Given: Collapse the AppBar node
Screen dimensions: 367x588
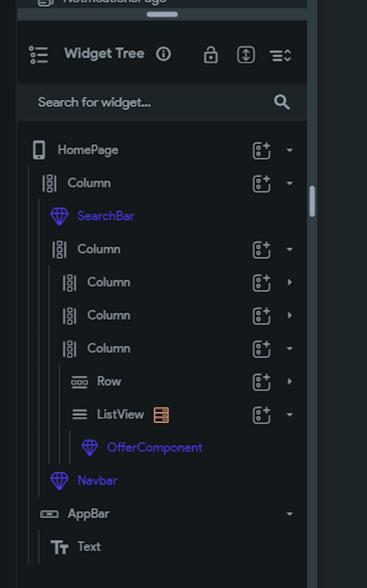Looking at the screenshot, I should (x=290, y=514).
